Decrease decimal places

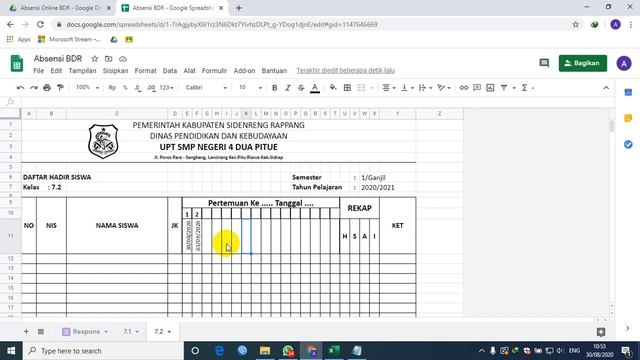pos(138,88)
